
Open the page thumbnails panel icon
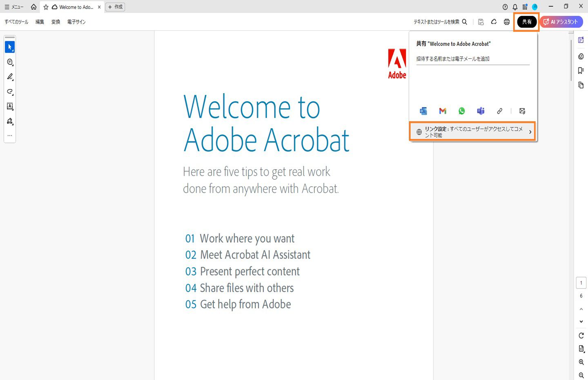[x=581, y=85]
